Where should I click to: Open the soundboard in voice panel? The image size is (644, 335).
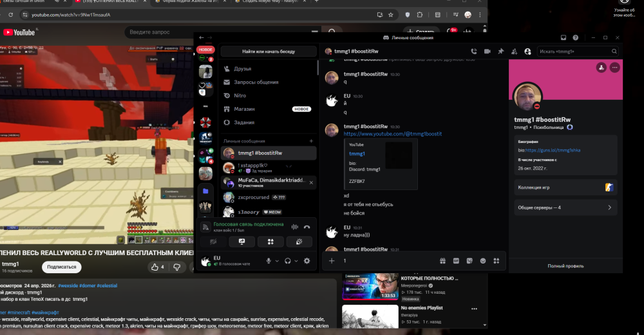pos(299,242)
